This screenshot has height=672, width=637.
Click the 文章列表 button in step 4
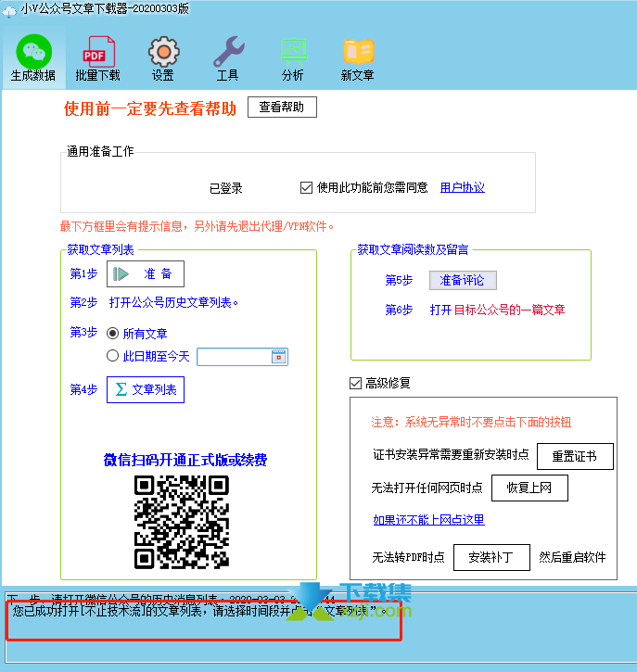[x=146, y=389]
